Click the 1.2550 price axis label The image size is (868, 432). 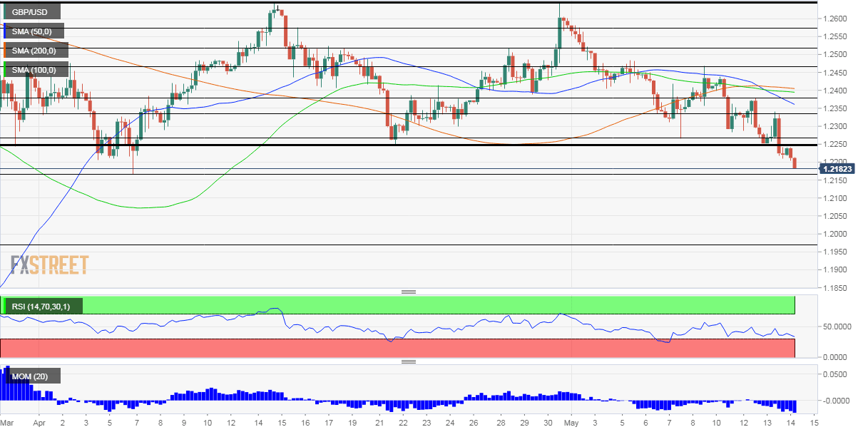pos(835,36)
